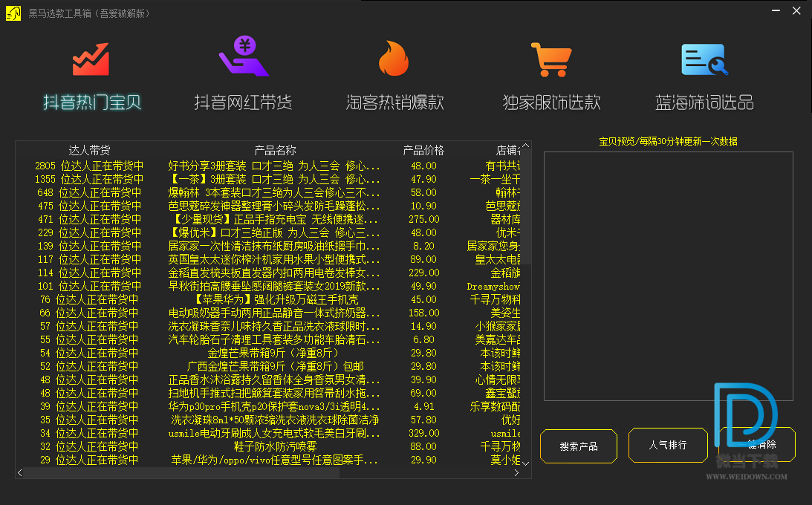The width and height of the screenshot is (812, 505).
Task: Click the price cell 4.91
Action: (x=423, y=407)
